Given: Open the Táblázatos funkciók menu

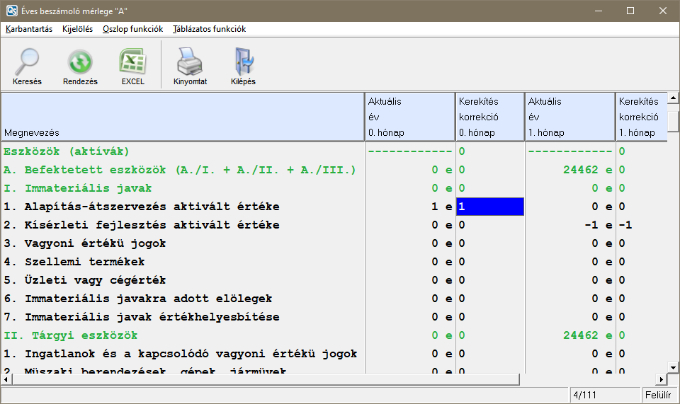Looking at the screenshot, I should pyautogui.click(x=209, y=30).
